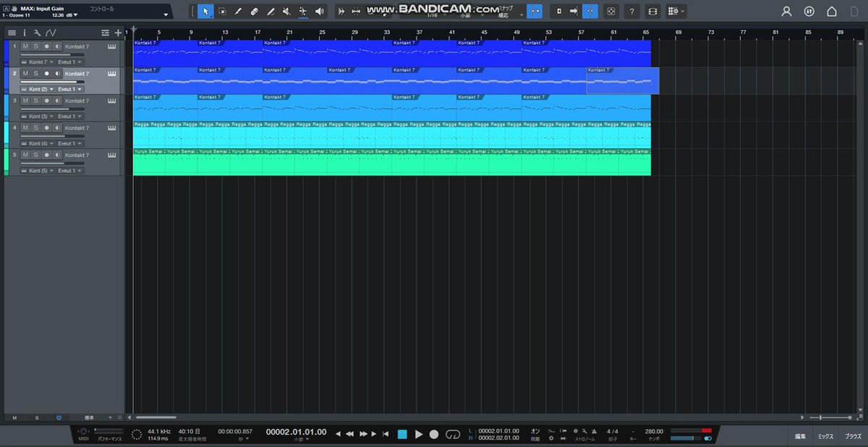Mute track 1 Kontakt 7

point(25,46)
